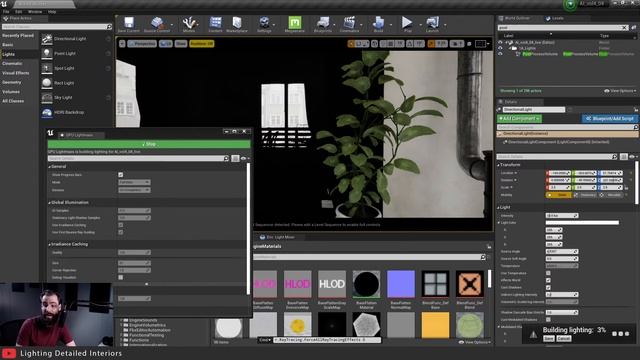This screenshot has width=640, height=360.
Task: Click the magnifier icon in Place Actors search
Action: pyautogui.click(x=109, y=27)
